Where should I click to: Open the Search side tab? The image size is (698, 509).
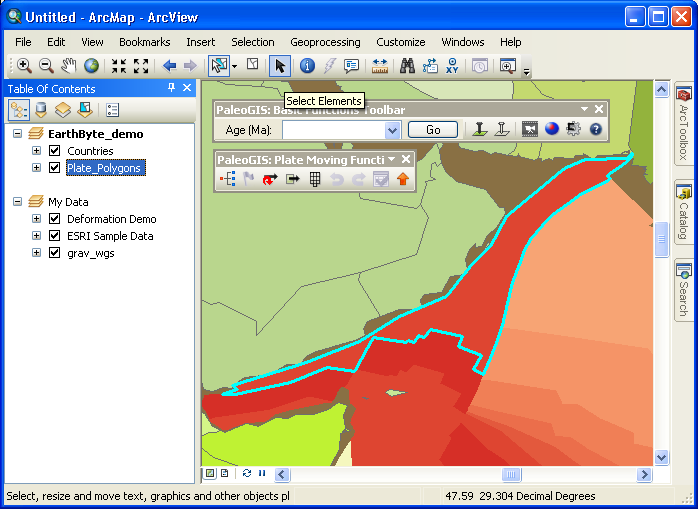pyautogui.click(x=684, y=289)
